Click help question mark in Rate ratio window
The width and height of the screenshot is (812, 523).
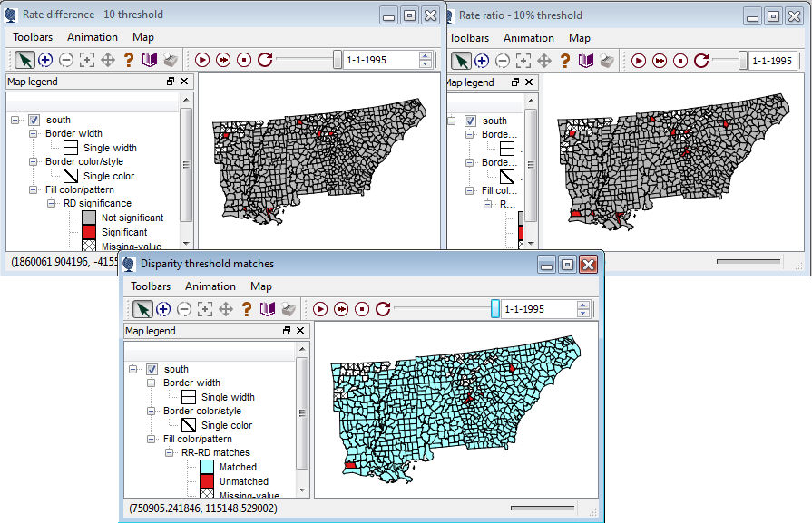pyautogui.click(x=565, y=61)
